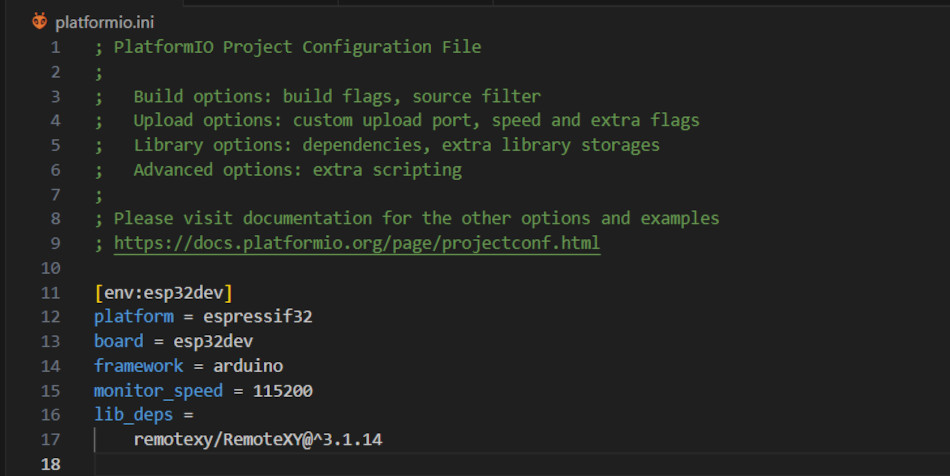Click line number 18 in the gutter
Screen dimensions: 950x476
pyautogui.click(x=51, y=464)
